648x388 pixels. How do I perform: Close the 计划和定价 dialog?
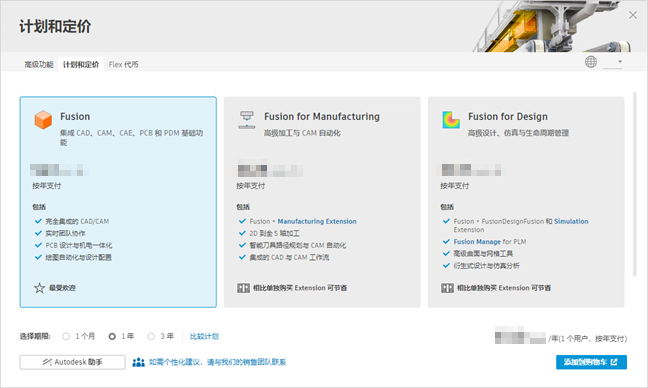(x=633, y=15)
